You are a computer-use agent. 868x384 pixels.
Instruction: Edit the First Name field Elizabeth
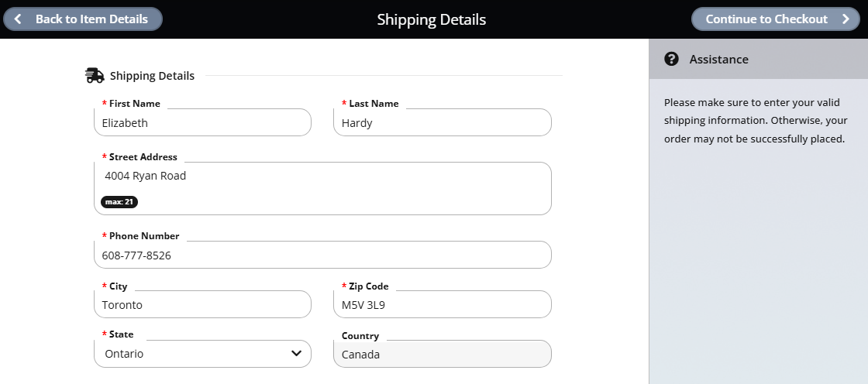click(202, 122)
